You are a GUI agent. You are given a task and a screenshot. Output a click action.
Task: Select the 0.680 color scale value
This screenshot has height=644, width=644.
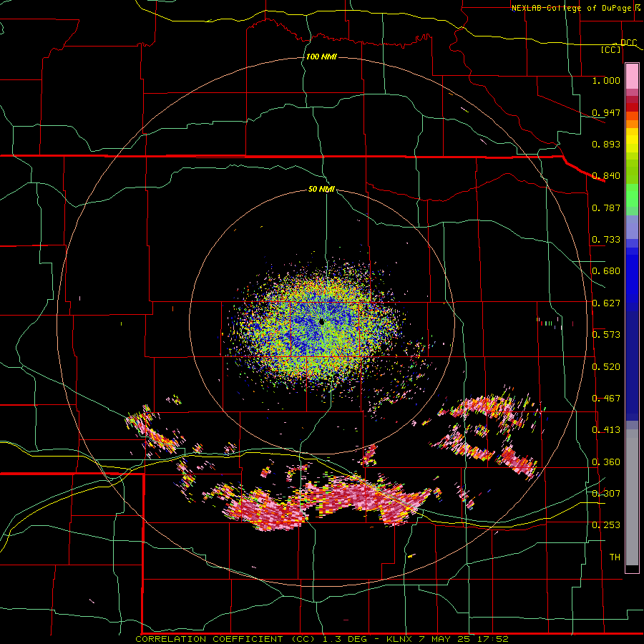click(x=606, y=271)
